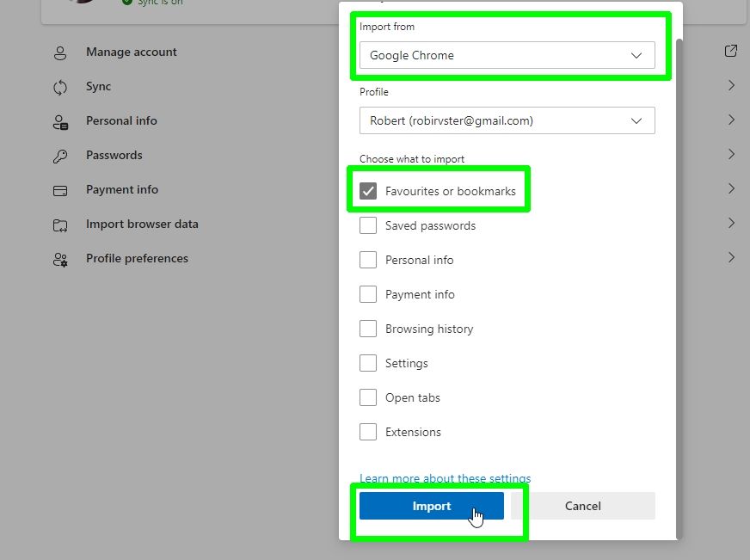Select the Manage account person icon
Image resolution: width=750 pixels, height=560 pixels.
(x=60, y=52)
